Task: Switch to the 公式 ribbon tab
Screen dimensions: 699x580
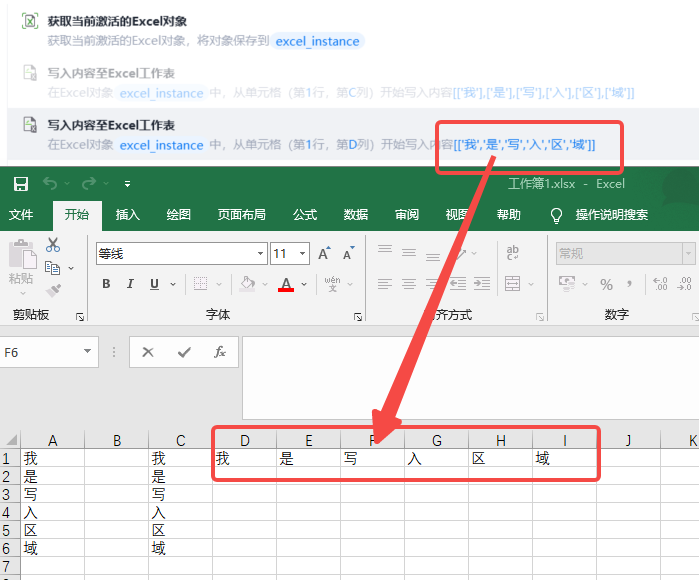Action: 305,214
